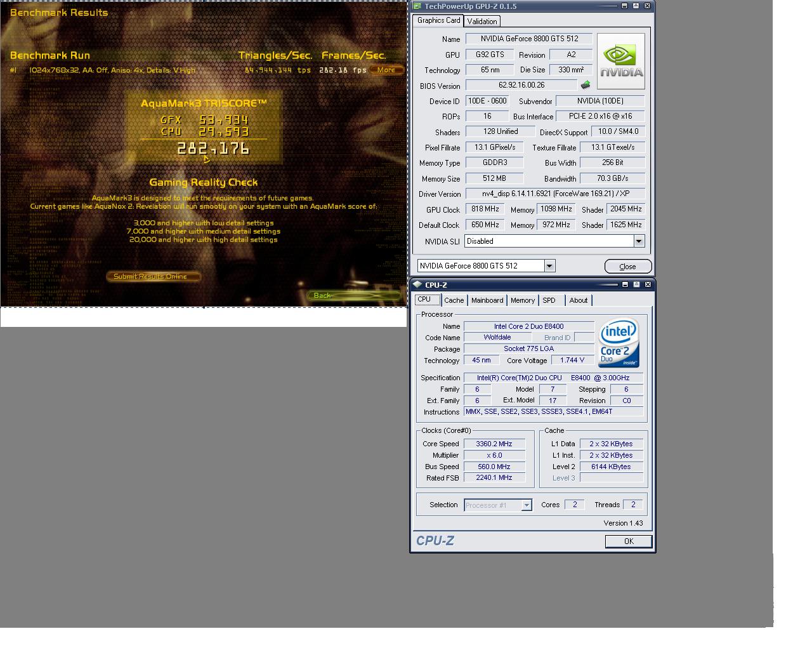
Task: Click the Level 2 cache value 6144 KBytes
Action: [611, 467]
